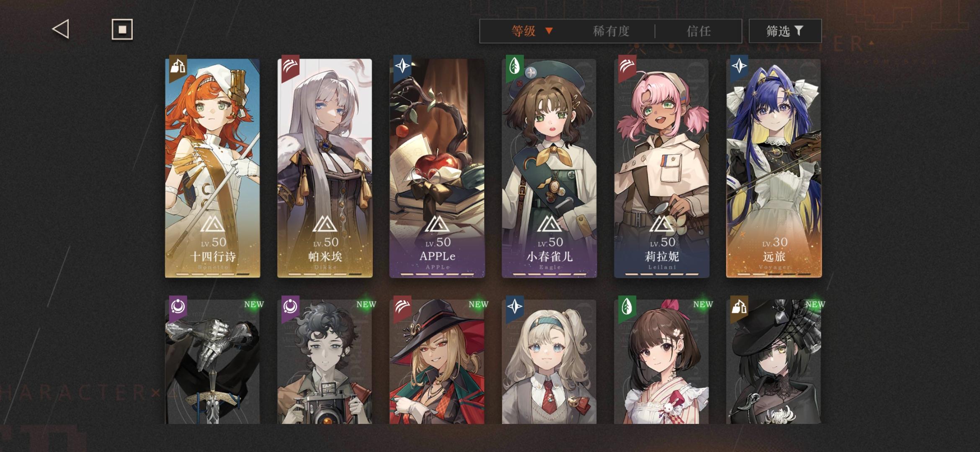
Task: Sort characters by 信任
Action: 699,31
